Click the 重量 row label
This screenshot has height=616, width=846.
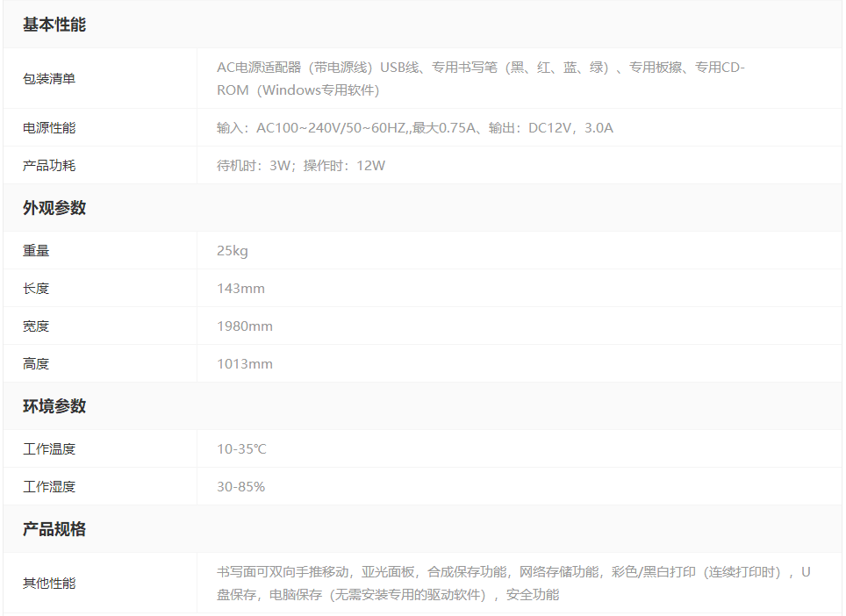(36, 251)
